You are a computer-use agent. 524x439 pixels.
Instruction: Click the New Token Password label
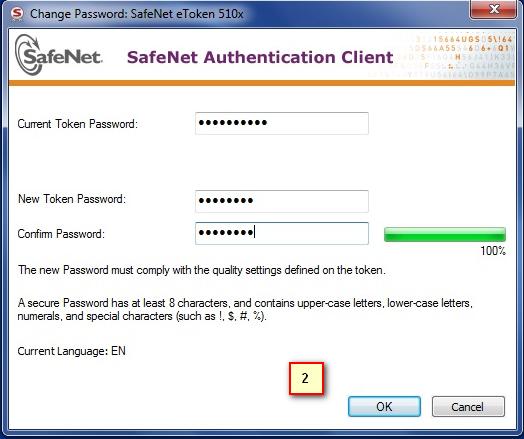72,199
